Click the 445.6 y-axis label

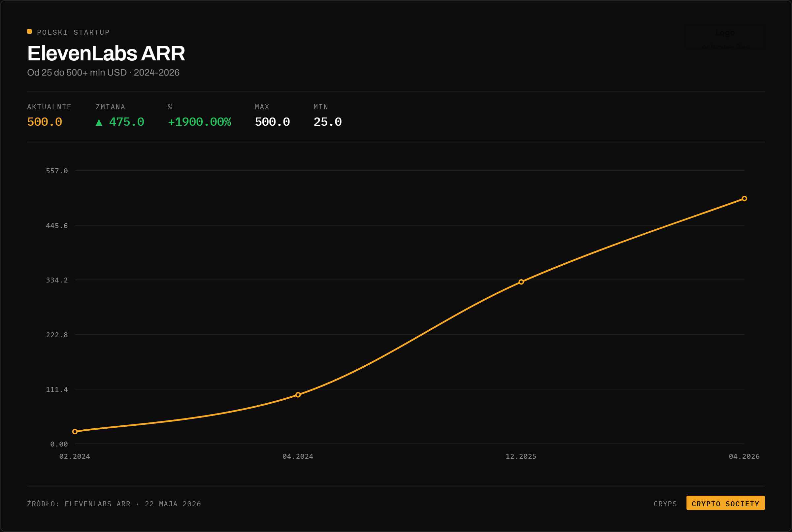click(x=57, y=226)
